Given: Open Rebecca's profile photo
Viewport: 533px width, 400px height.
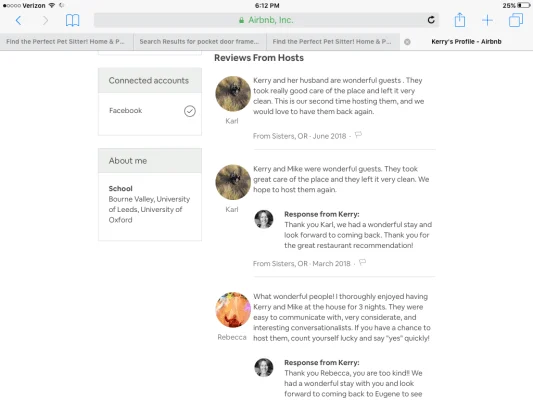Looking at the screenshot, I should (233, 310).
